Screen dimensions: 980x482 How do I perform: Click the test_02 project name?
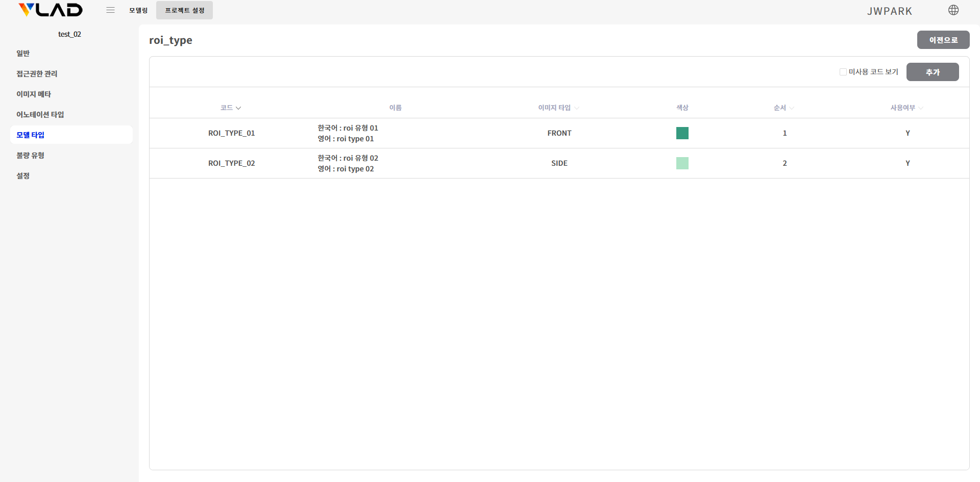click(x=69, y=34)
